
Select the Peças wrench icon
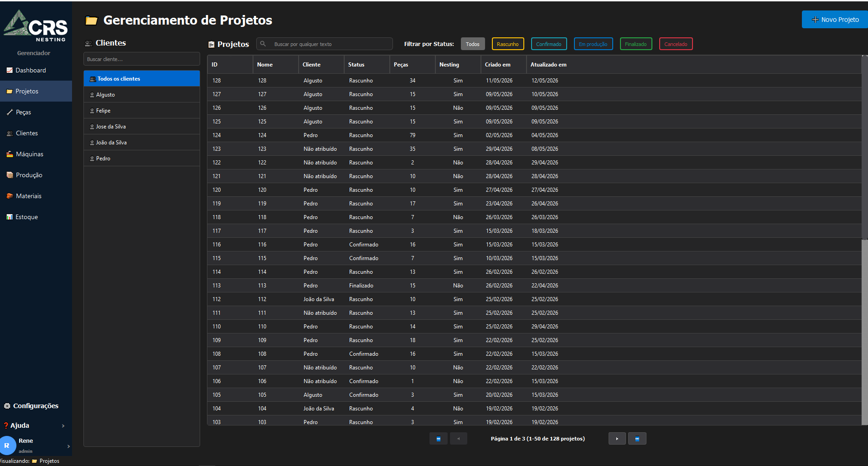(x=10, y=112)
